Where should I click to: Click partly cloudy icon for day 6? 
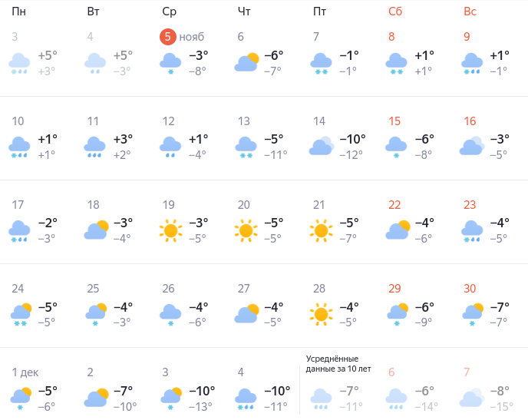[246, 62]
